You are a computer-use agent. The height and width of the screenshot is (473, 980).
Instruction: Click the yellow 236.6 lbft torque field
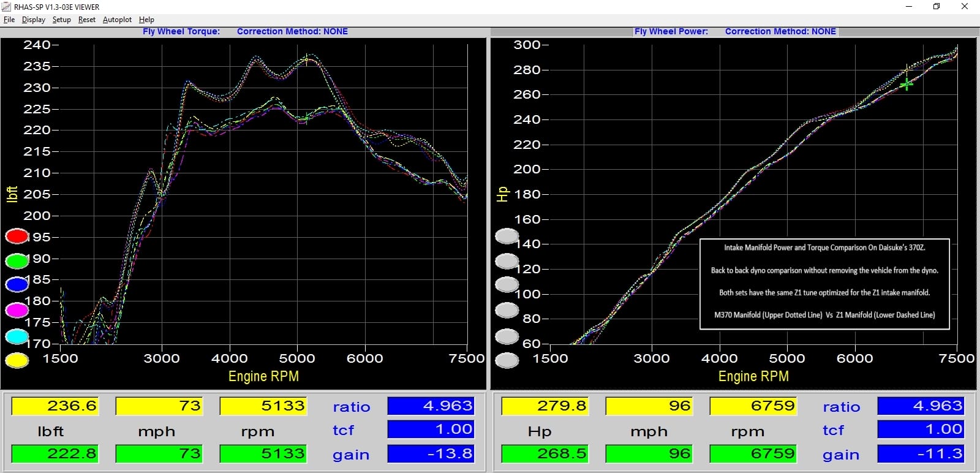[55, 406]
